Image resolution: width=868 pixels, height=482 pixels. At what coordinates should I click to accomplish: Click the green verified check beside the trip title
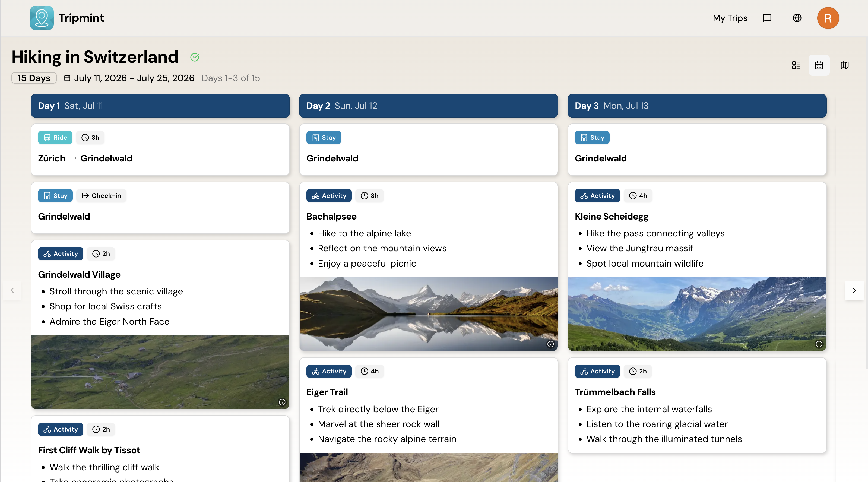195,57
